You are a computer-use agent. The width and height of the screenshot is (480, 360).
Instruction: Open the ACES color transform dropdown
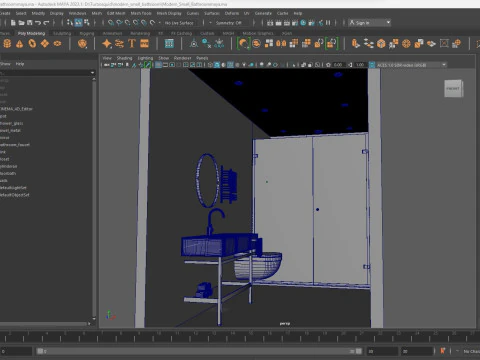point(411,65)
